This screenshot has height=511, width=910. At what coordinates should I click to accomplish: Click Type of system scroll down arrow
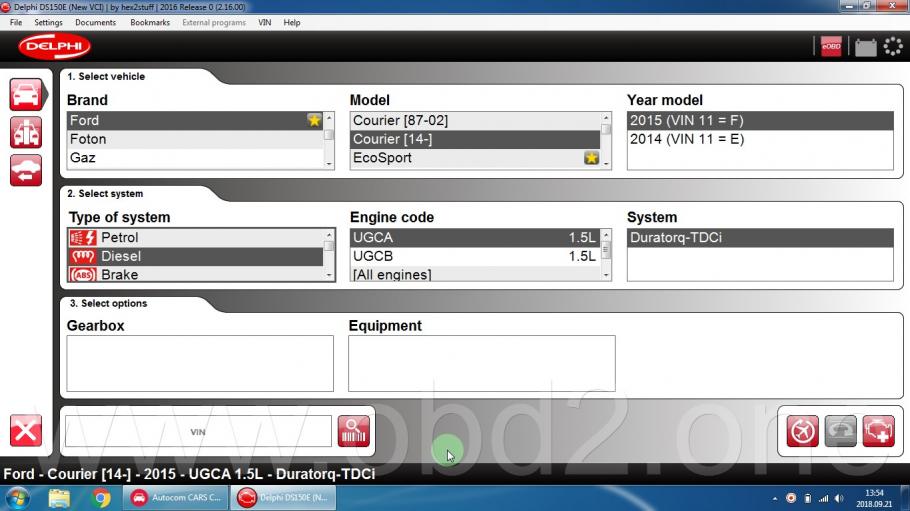point(329,276)
